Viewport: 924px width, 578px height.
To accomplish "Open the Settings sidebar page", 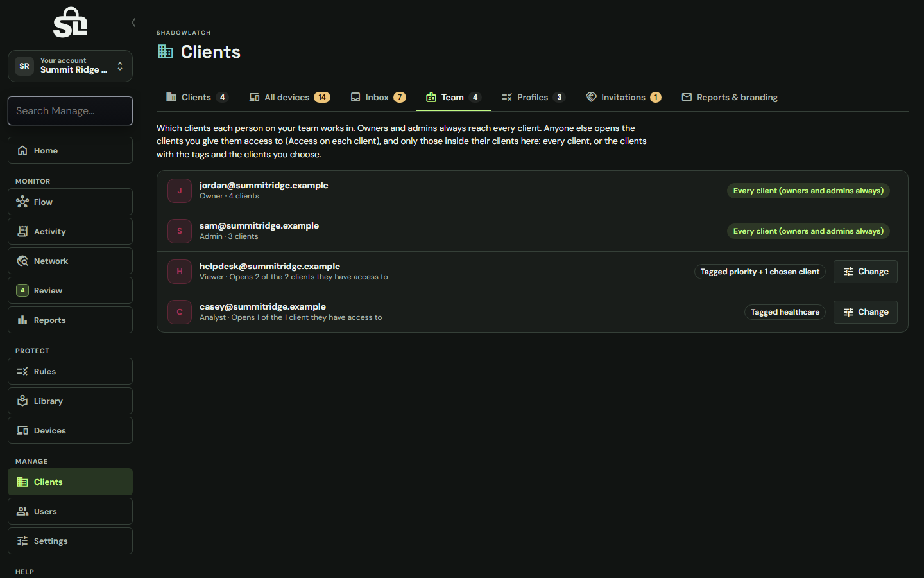I will click(70, 541).
